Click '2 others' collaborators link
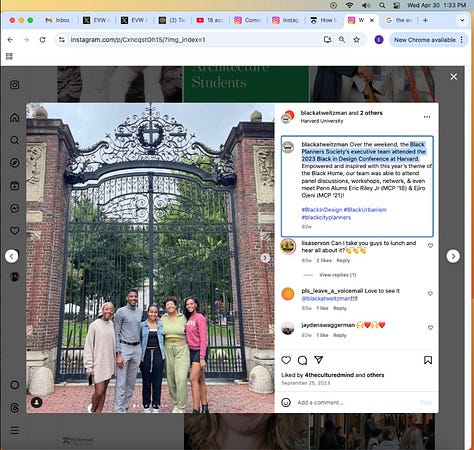 pyautogui.click(x=371, y=113)
